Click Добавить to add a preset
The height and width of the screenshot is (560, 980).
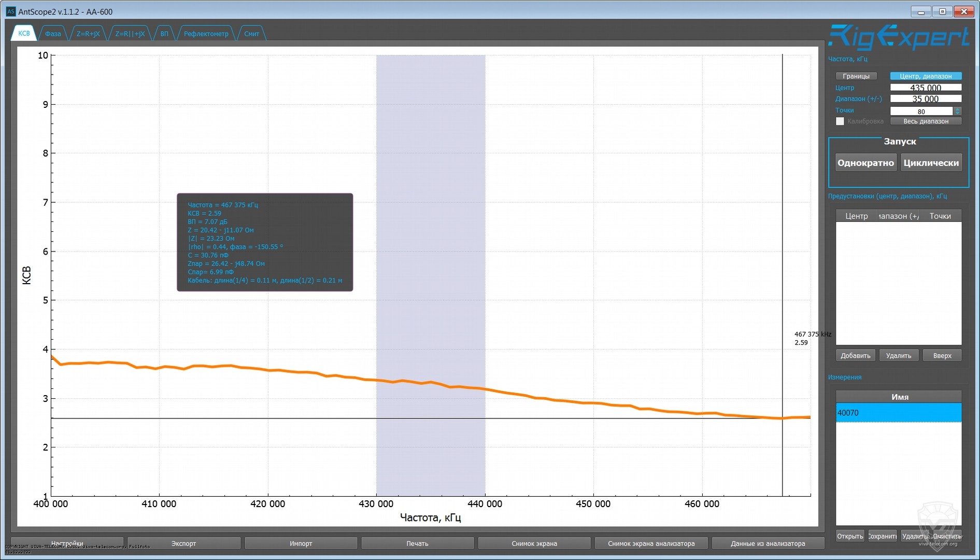(x=855, y=356)
